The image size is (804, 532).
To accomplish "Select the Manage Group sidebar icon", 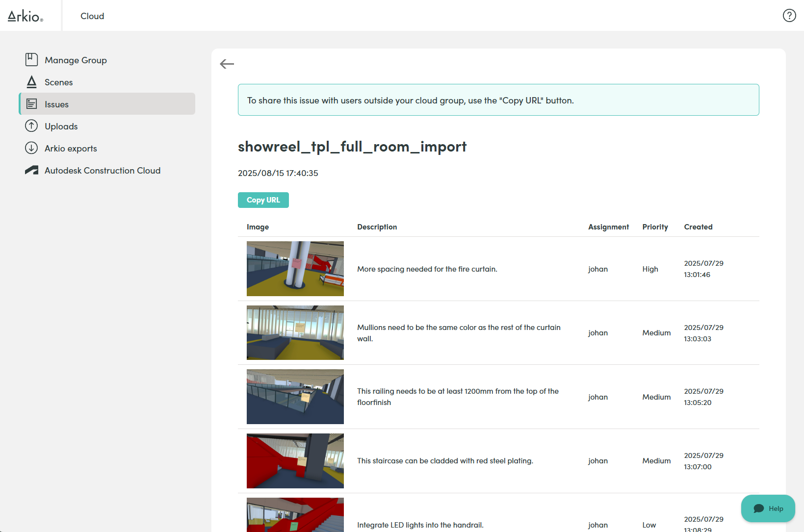I will (x=31, y=59).
